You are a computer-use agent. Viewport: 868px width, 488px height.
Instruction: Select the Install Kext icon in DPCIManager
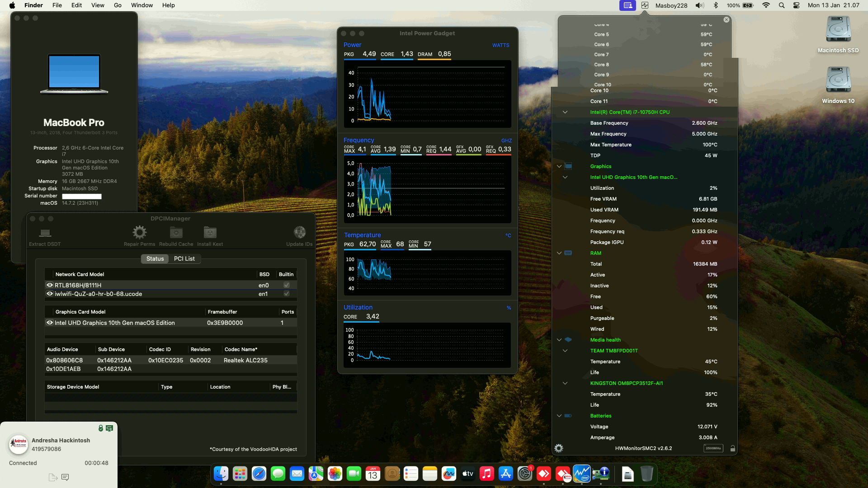(x=209, y=233)
